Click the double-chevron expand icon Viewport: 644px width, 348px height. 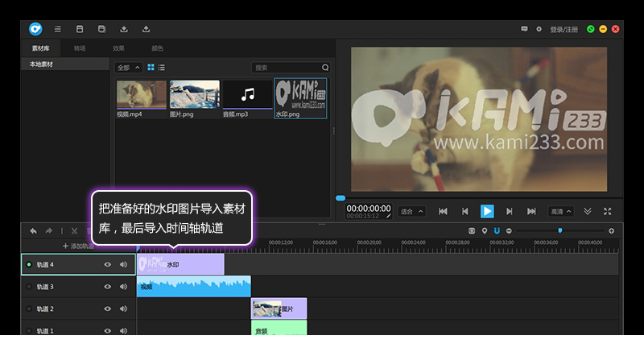(x=588, y=211)
